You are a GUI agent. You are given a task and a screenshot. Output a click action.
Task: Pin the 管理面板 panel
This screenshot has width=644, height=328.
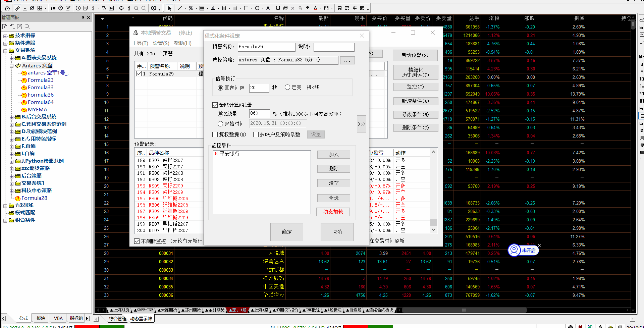tap(83, 17)
